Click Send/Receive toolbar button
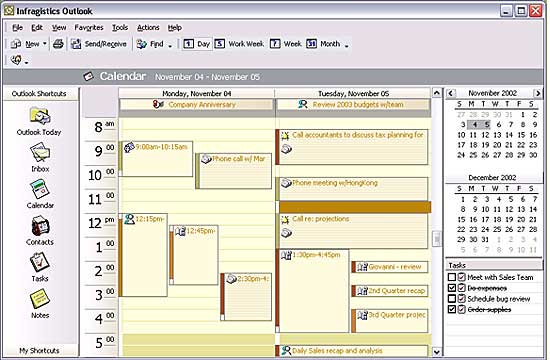 click(x=99, y=44)
